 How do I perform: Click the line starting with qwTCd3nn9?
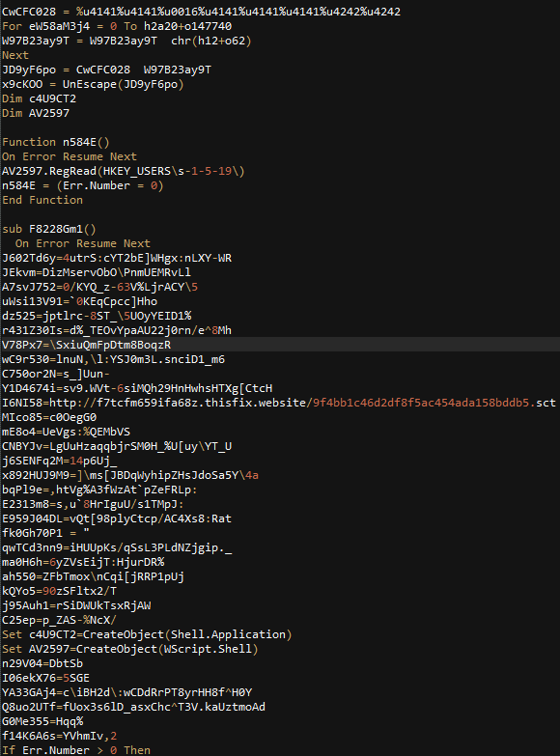(x=117, y=547)
